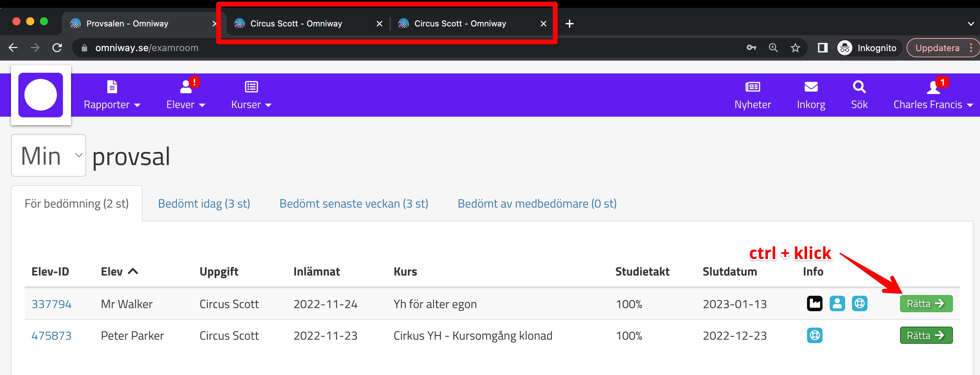Expand the Rapporter dropdown menu
980x375 pixels.
112,104
